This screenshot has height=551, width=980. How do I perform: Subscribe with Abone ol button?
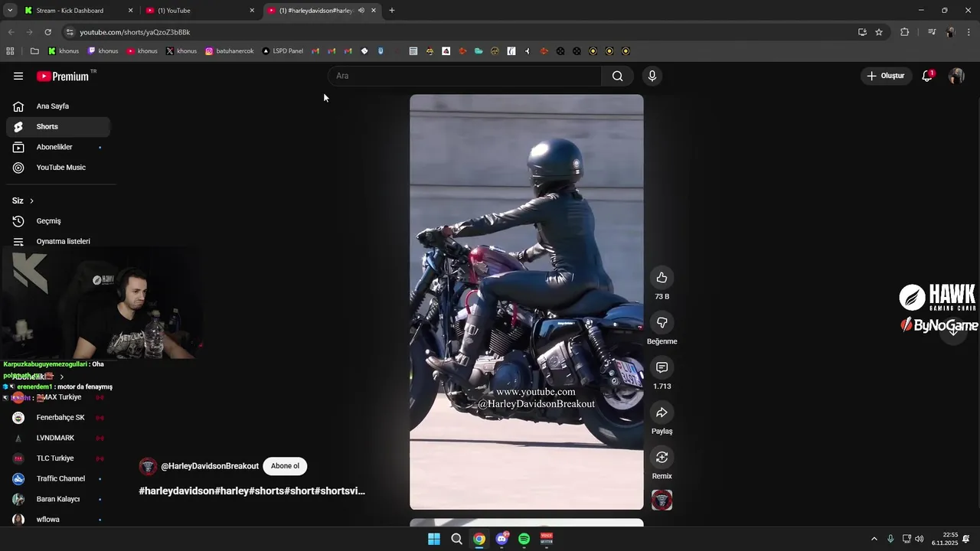coord(285,466)
